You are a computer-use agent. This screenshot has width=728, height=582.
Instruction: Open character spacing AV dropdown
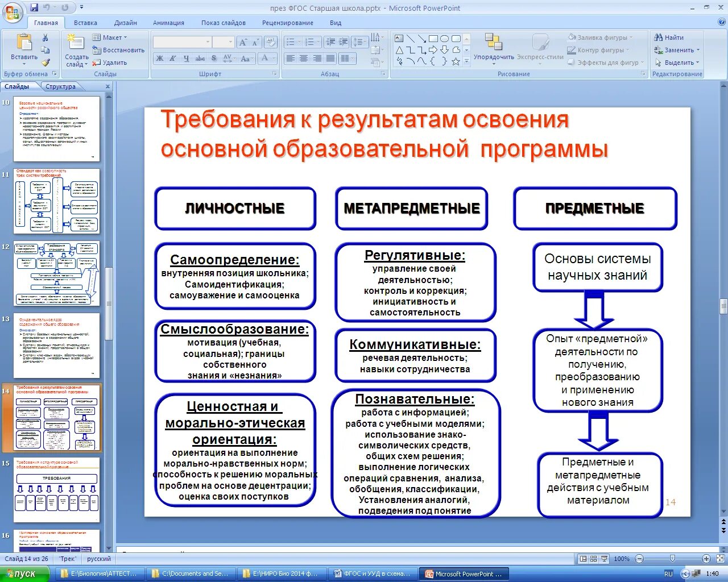tap(229, 59)
